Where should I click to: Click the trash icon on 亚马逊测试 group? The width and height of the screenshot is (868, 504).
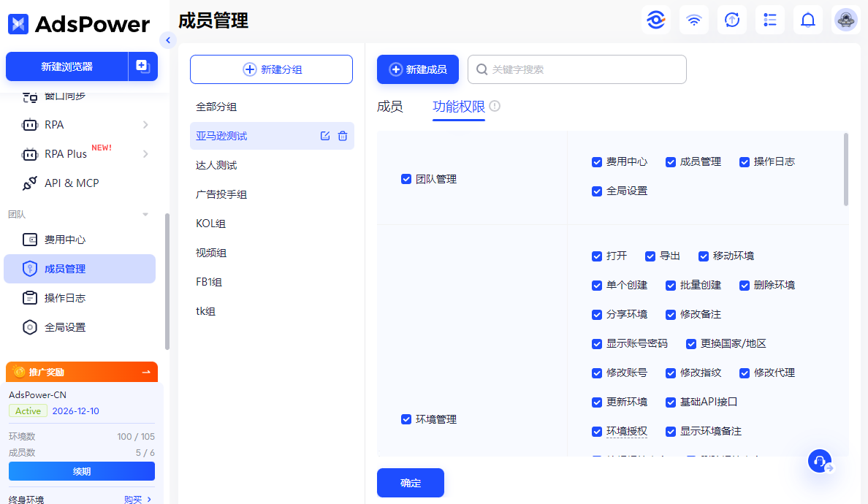tap(343, 136)
